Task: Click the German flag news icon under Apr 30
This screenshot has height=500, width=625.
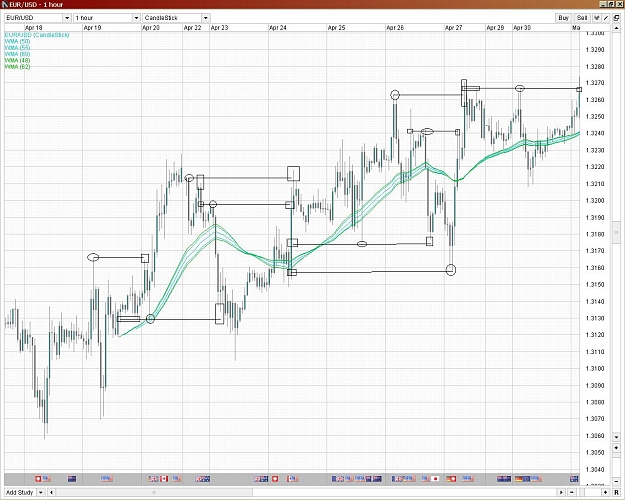Action: [x=519, y=478]
